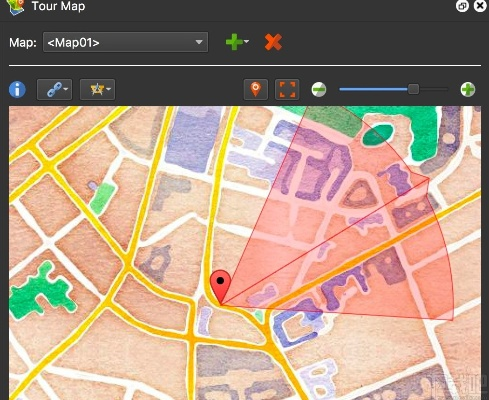Close the Tour Map panel
This screenshot has width=489, height=400.
480,6
